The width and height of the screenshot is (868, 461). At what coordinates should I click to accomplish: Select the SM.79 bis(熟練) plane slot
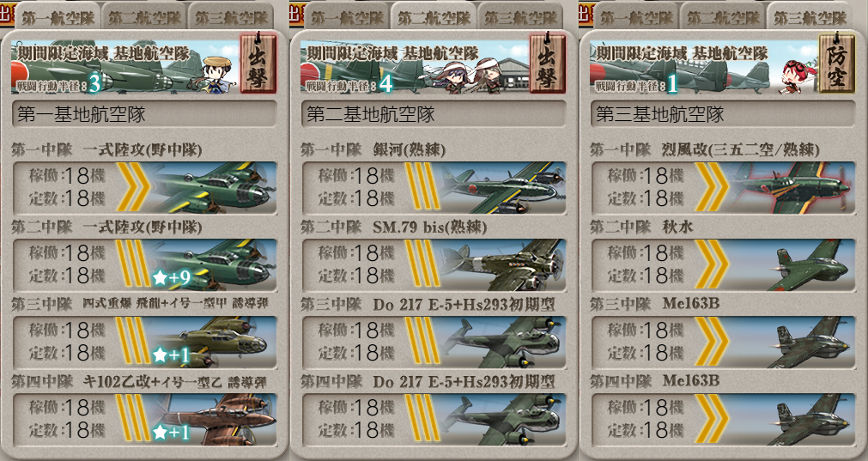point(434,265)
